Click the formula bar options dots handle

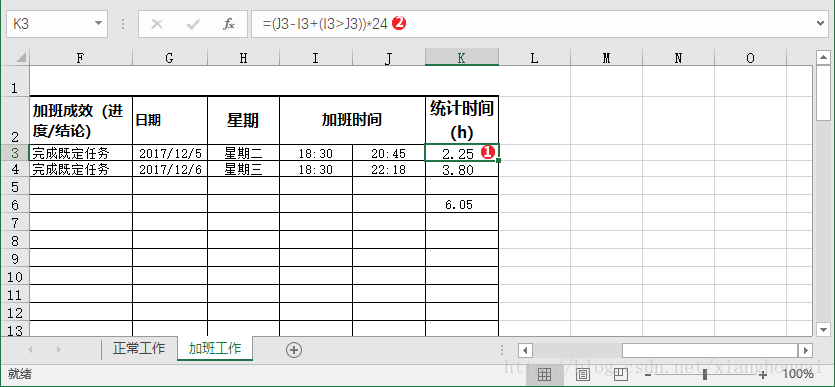click(123, 24)
